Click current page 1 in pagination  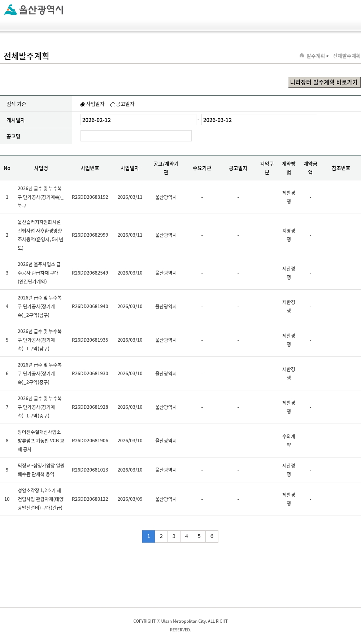(148, 536)
